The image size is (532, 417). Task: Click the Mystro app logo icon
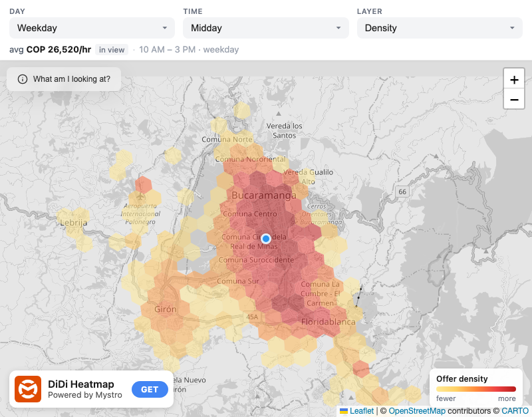coord(28,389)
